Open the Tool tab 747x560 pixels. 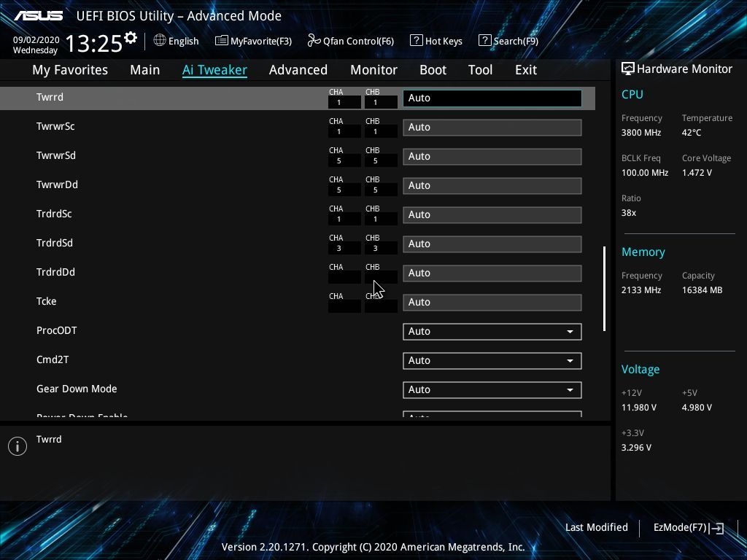point(480,70)
